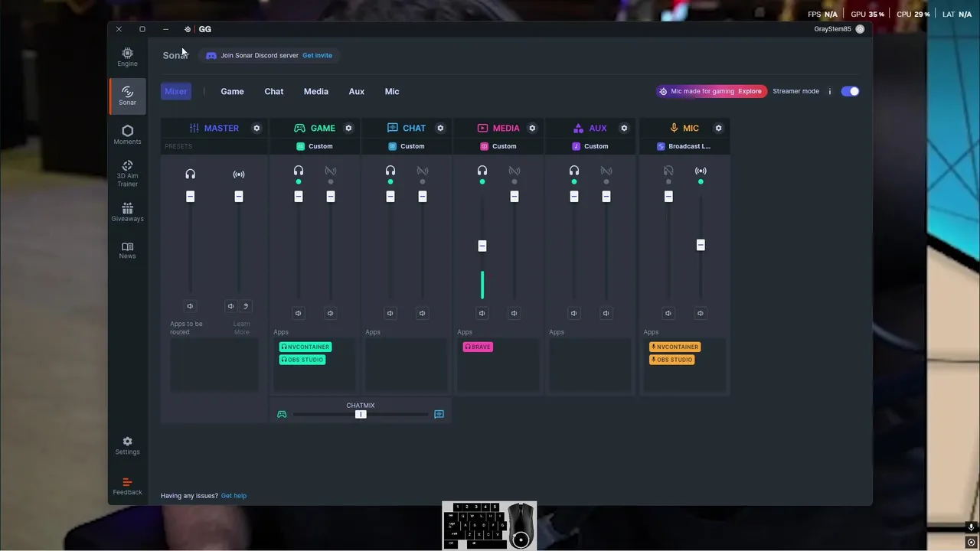
Task: Open the Giveaways section
Action: click(x=127, y=212)
